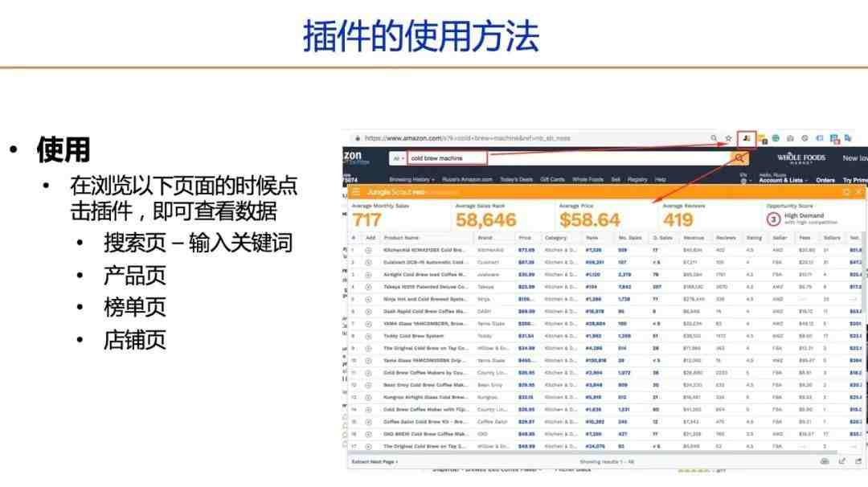Image resolution: width=868 pixels, height=487 pixels.
Task: Click the Try Prime link
Action: pyautogui.click(x=854, y=180)
